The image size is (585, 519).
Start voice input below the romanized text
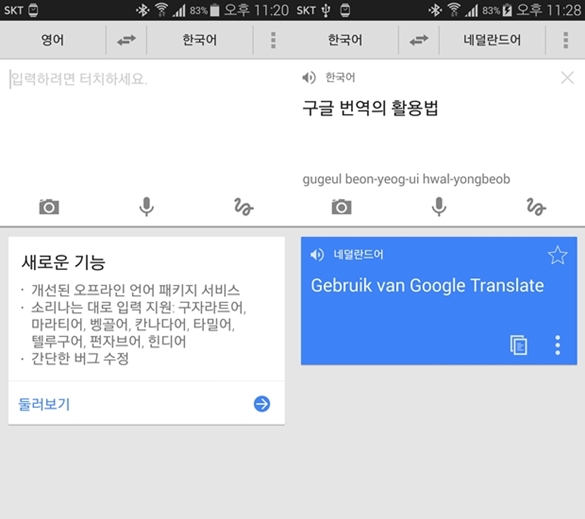[x=439, y=206]
